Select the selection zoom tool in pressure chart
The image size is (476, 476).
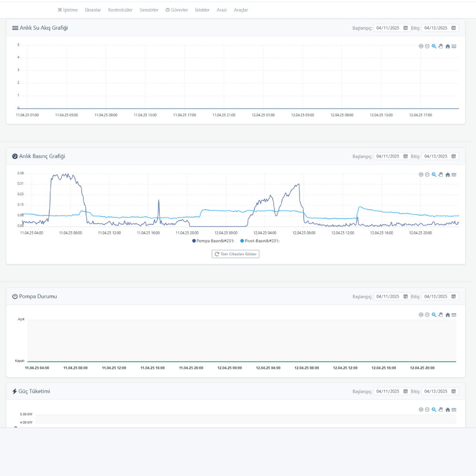[x=434, y=175]
